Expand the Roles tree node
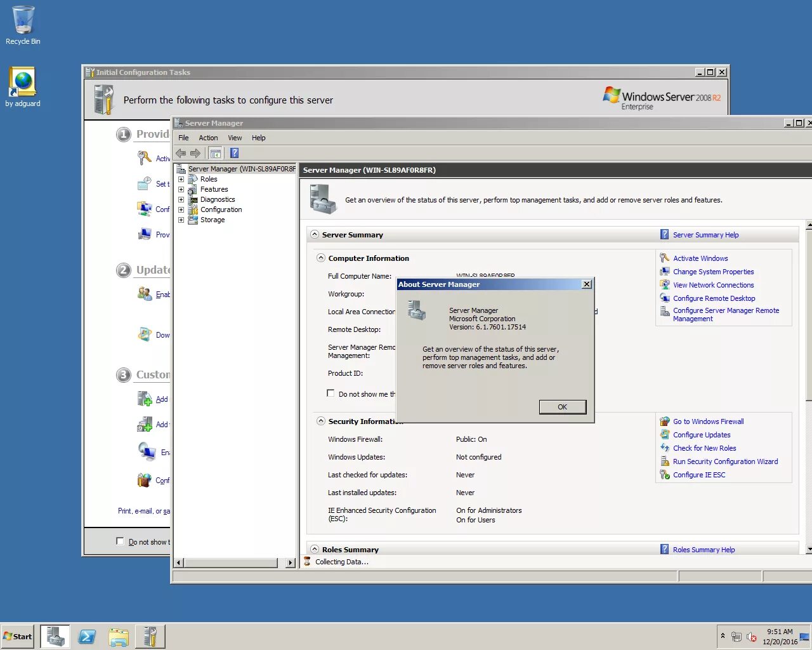The width and height of the screenshot is (812, 650). (x=181, y=179)
